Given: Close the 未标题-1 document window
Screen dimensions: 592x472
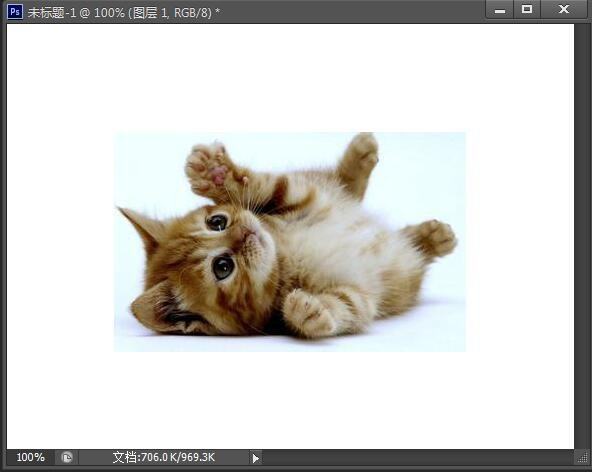Looking at the screenshot, I should [x=564, y=9].
